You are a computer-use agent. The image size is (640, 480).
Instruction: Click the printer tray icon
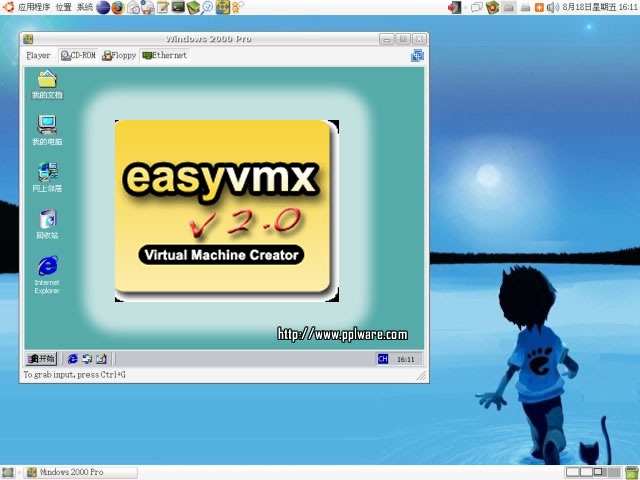point(525,7)
